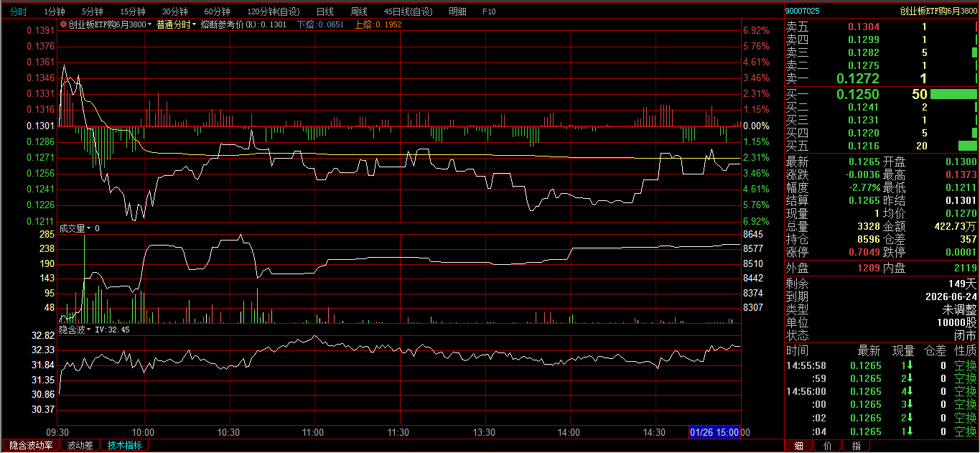Switch to 波动差 bottom tab
This screenshot has height=453, width=980.
pos(80,445)
